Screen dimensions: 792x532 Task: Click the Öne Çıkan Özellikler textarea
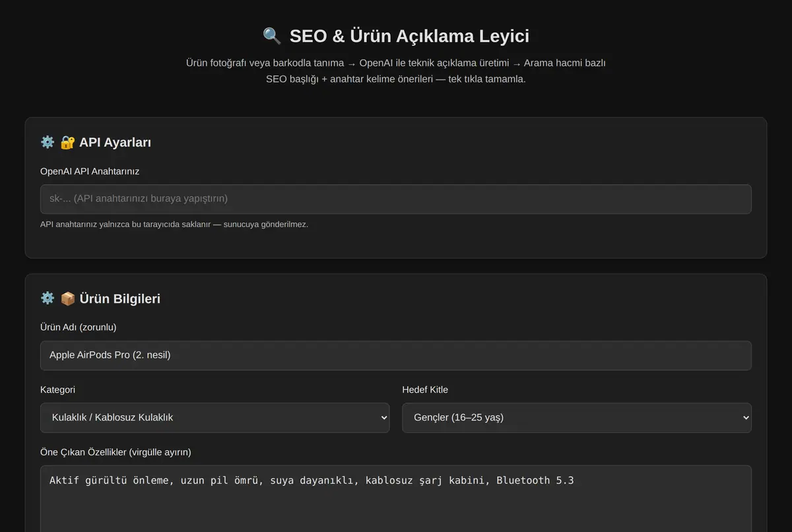[x=396, y=498]
